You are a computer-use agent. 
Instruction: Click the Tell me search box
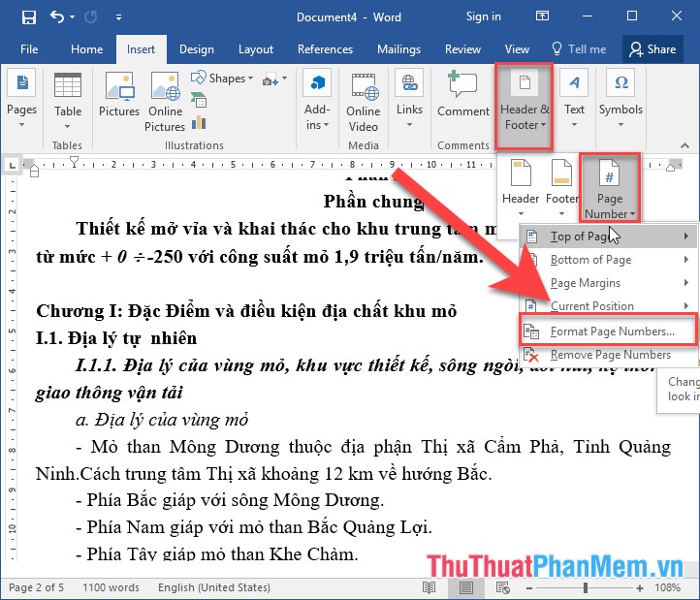(x=579, y=49)
